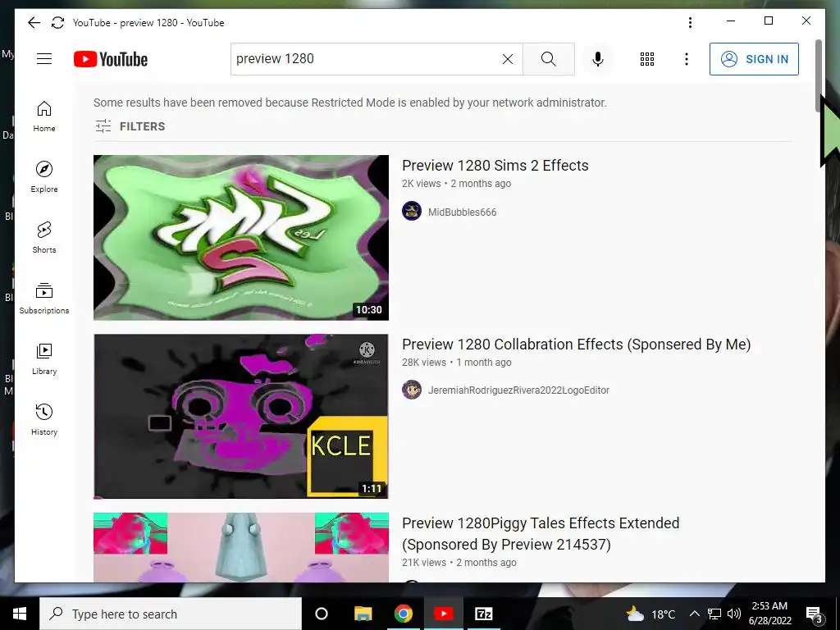Open the History sidebar item
Viewport: 840px width, 630px height.
44,420
